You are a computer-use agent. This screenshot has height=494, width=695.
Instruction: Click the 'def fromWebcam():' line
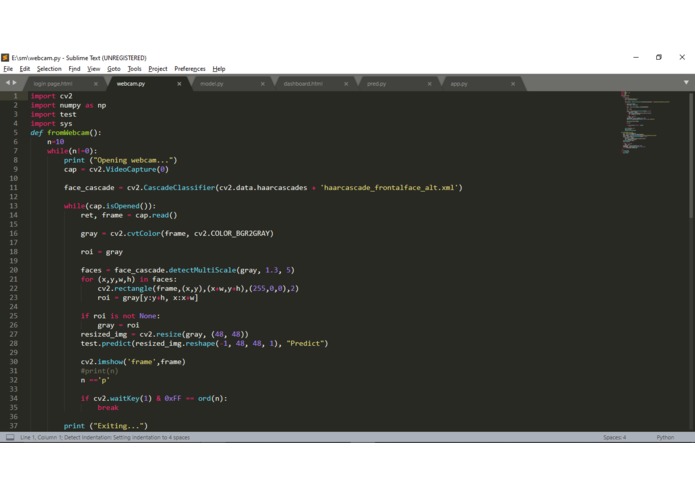click(x=66, y=132)
